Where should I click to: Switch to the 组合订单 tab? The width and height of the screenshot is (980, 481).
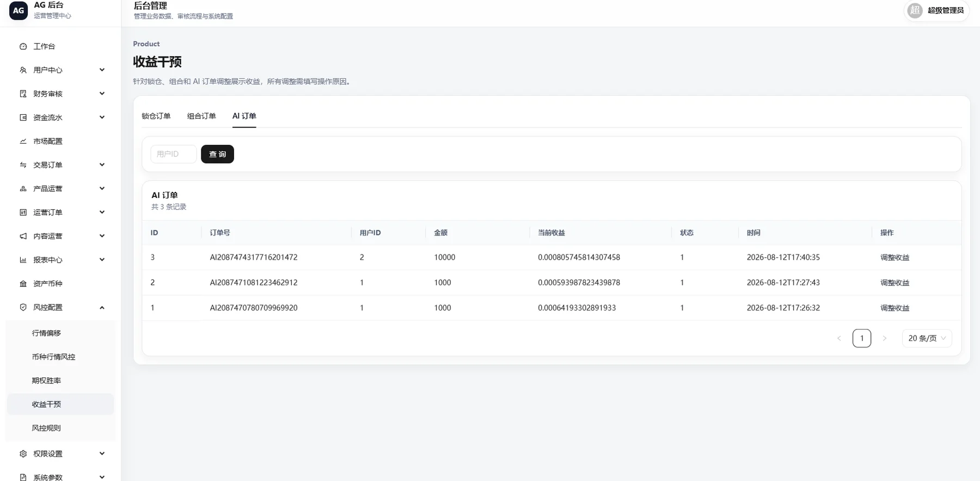click(201, 116)
